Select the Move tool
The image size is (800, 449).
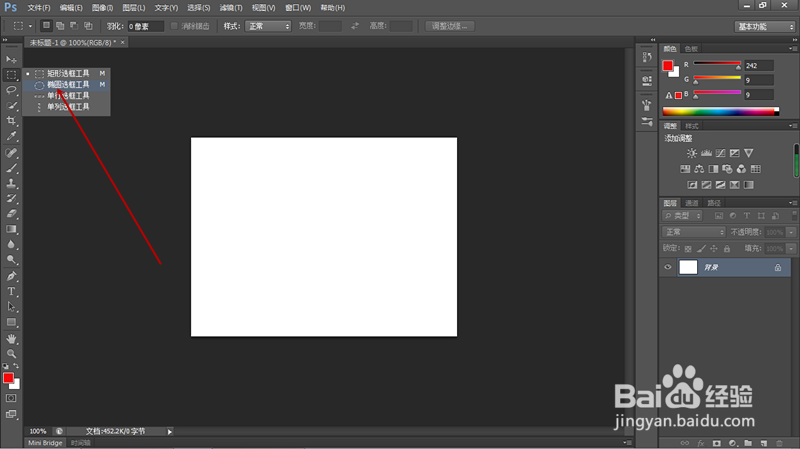click(11, 60)
